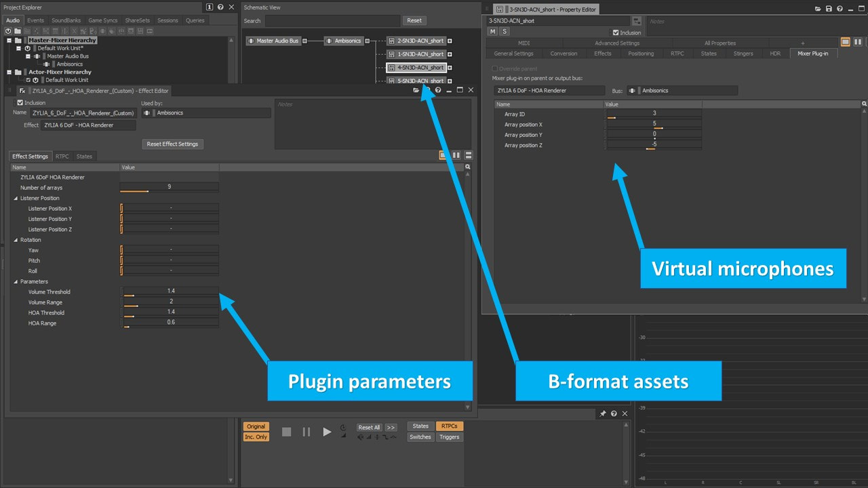Switch to the SoundBanks tab
Screen dimensions: 868x488
(66, 20)
